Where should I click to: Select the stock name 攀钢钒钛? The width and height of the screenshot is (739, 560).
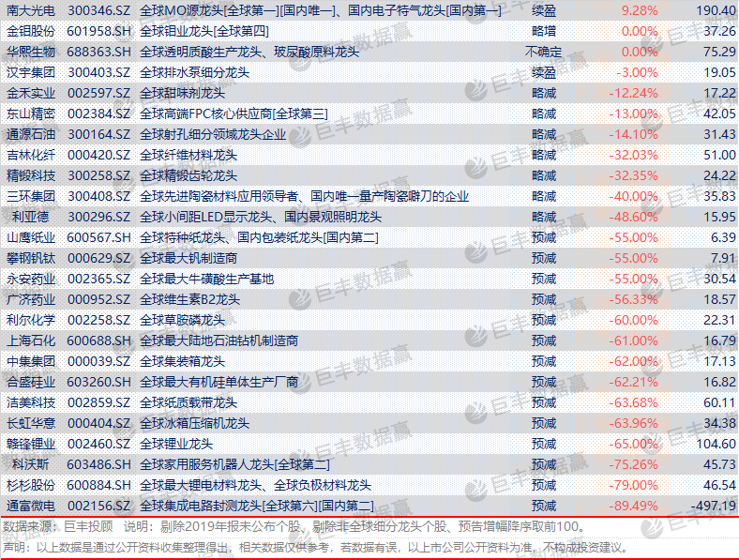pos(31,258)
